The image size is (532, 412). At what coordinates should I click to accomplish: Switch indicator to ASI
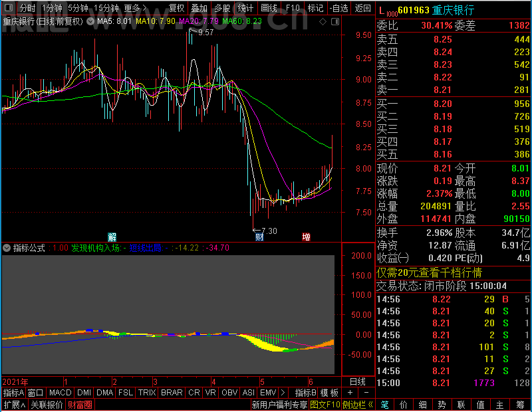tap(248, 393)
